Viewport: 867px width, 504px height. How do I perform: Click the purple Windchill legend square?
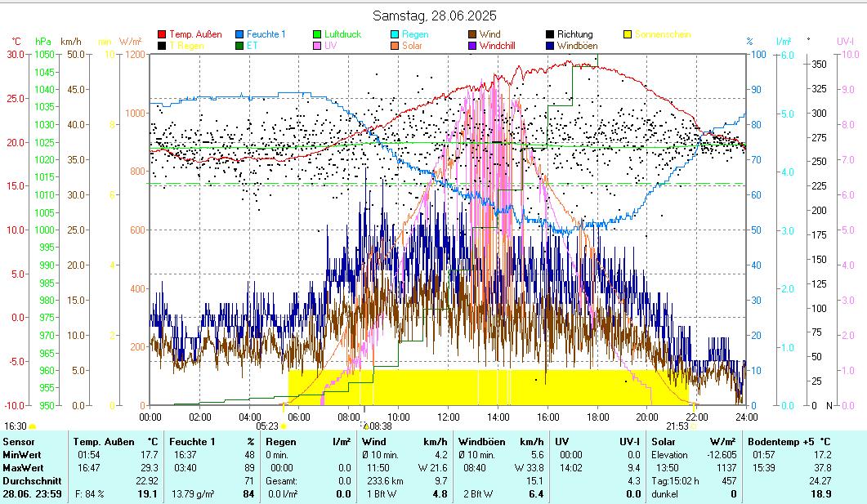coord(473,47)
